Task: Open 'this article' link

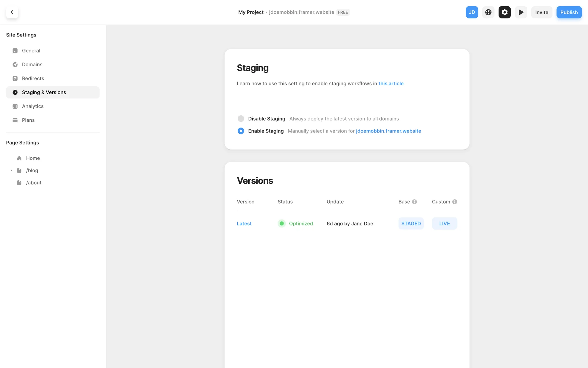Action: point(391,83)
